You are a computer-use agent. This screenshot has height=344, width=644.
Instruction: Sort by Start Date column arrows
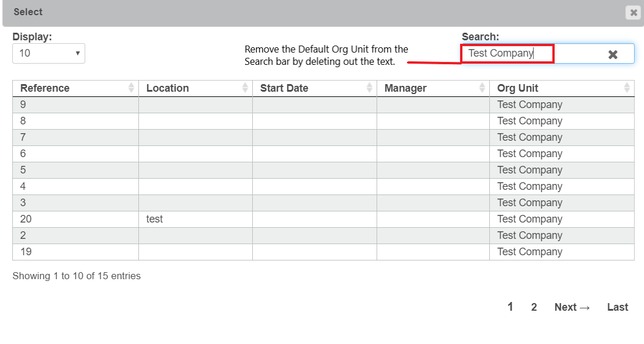click(x=369, y=88)
